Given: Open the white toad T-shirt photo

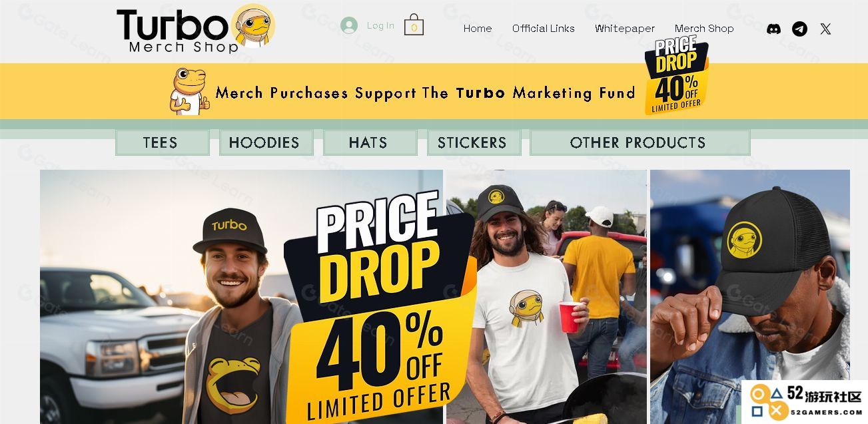Looking at the screenshot, I should pos(546,297).
